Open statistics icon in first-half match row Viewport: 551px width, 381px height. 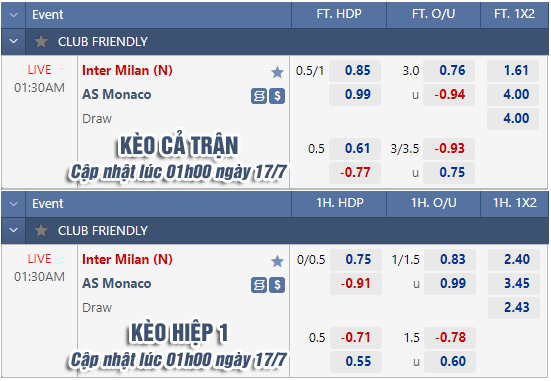[259, 285]
